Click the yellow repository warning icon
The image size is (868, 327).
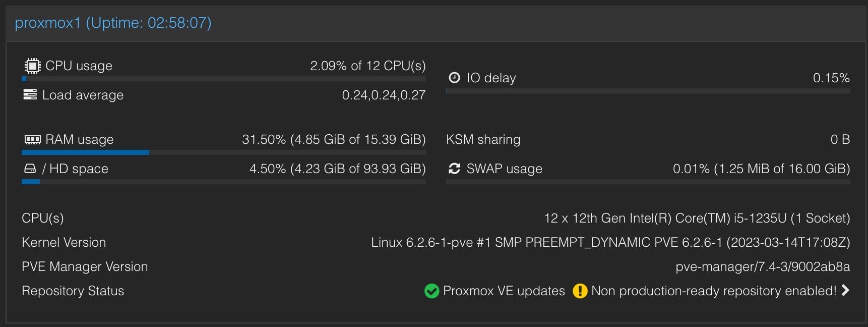tap(580, 291)
